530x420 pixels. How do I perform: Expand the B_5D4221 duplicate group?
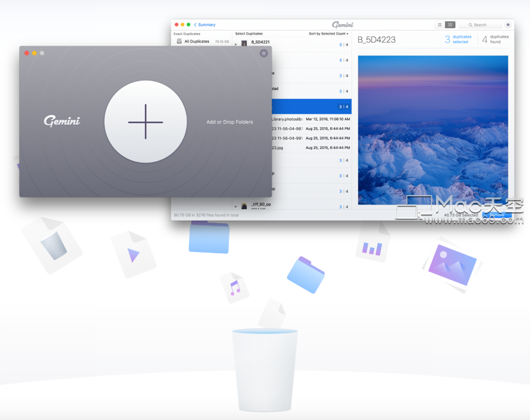tap(236, 44)
